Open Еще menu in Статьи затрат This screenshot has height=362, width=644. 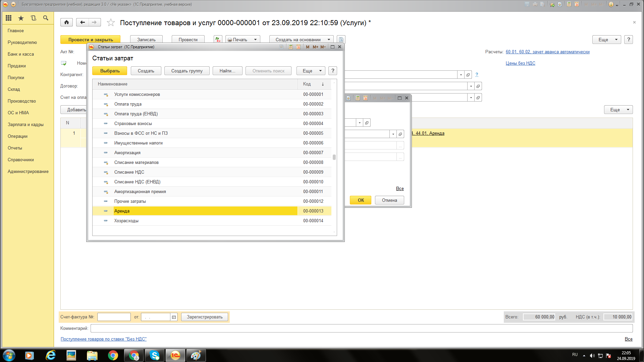click(311, 71)
